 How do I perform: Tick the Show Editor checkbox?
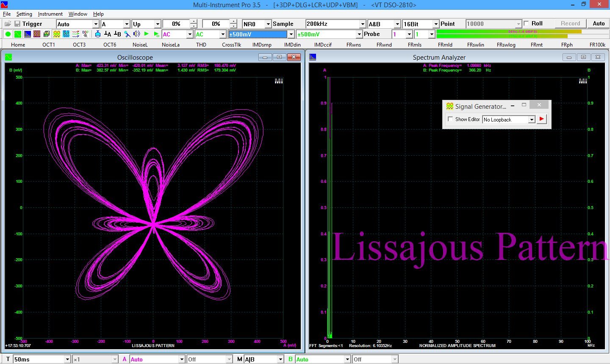[450, 119]
